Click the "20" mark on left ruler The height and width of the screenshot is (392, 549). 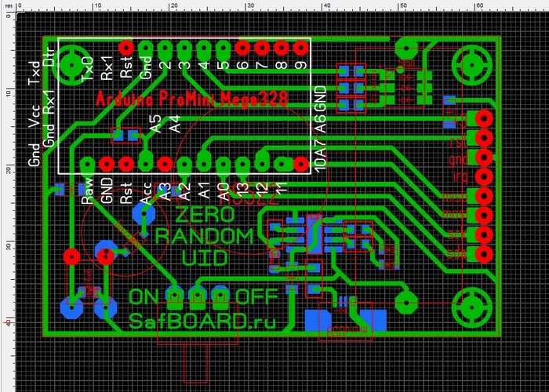point(8,171)
